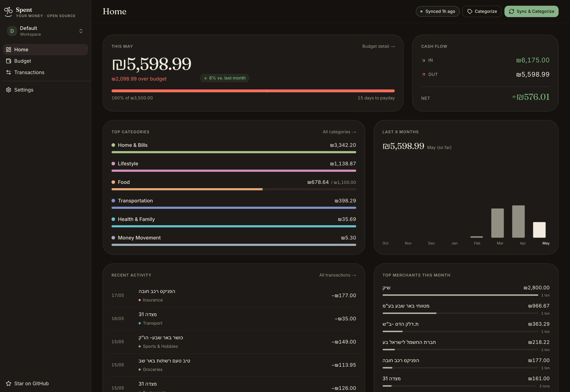Open the All categories link
Viewport: 570px width, 392px height.
pyautogui.click(x=339, y=132)
